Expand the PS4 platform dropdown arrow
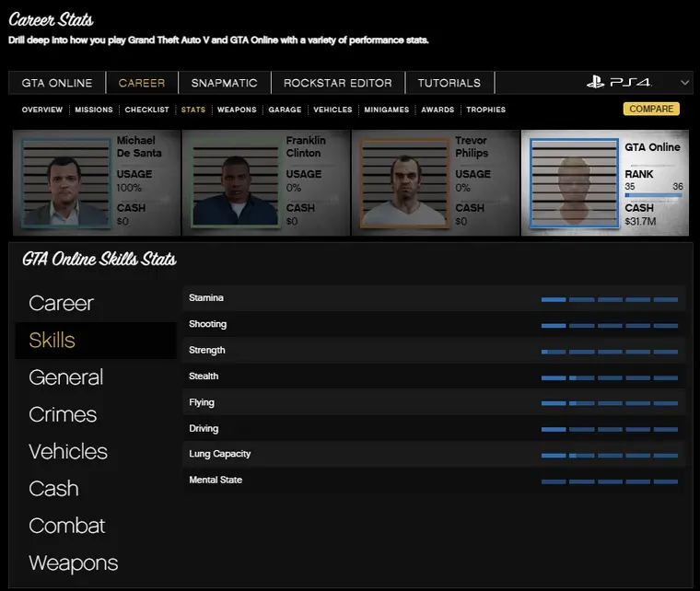The height and width of the screenshot is (591, 700). [684, 83]
